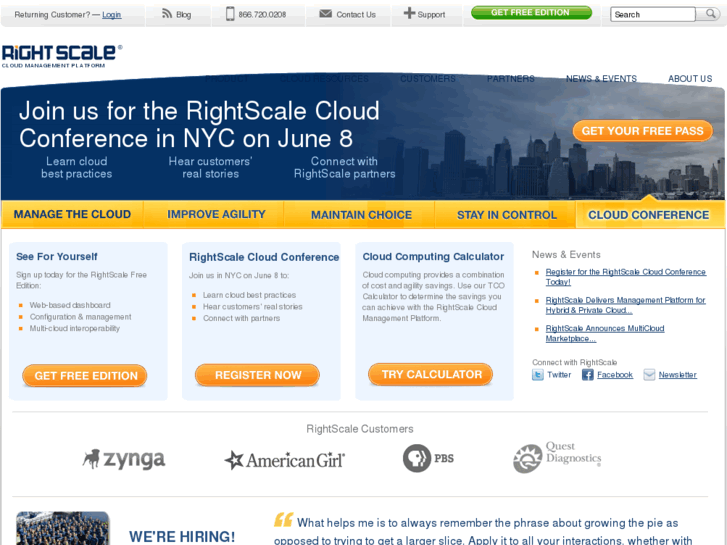Click the RightScale Customers heading

(360, 429)
